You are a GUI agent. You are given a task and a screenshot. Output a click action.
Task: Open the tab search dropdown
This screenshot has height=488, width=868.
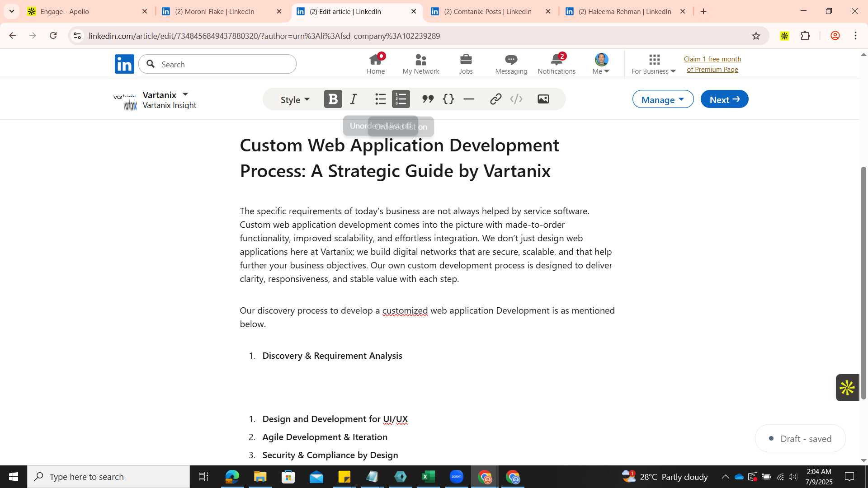point(12,11)
